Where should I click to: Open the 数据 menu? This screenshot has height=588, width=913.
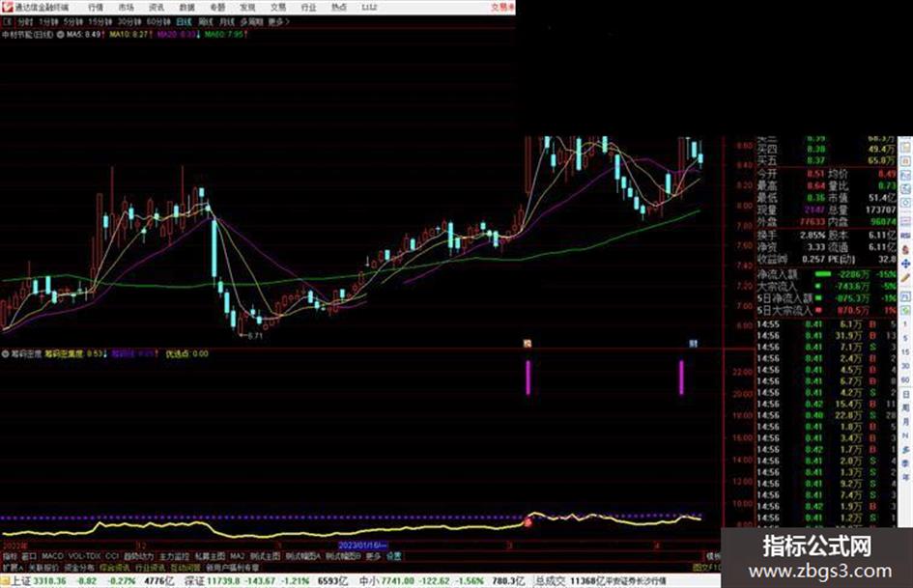[186, 8]
